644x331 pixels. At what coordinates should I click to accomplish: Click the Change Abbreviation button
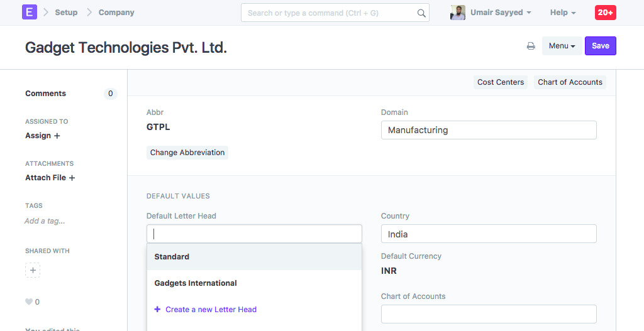(x=187, y=153)
